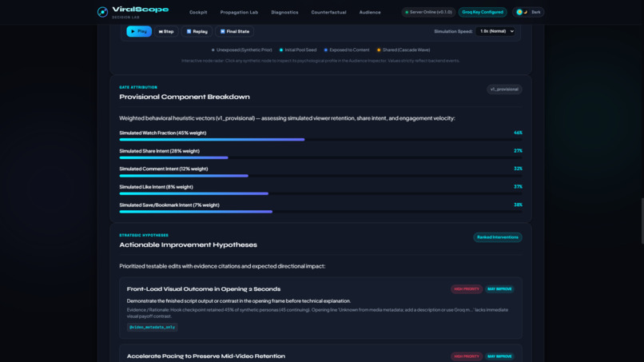Click the Unexposed (Synthetic Prior) legend dot
The height and width of the screenshot is (362, 644).
pyautogui.click(x=213, y=50)
